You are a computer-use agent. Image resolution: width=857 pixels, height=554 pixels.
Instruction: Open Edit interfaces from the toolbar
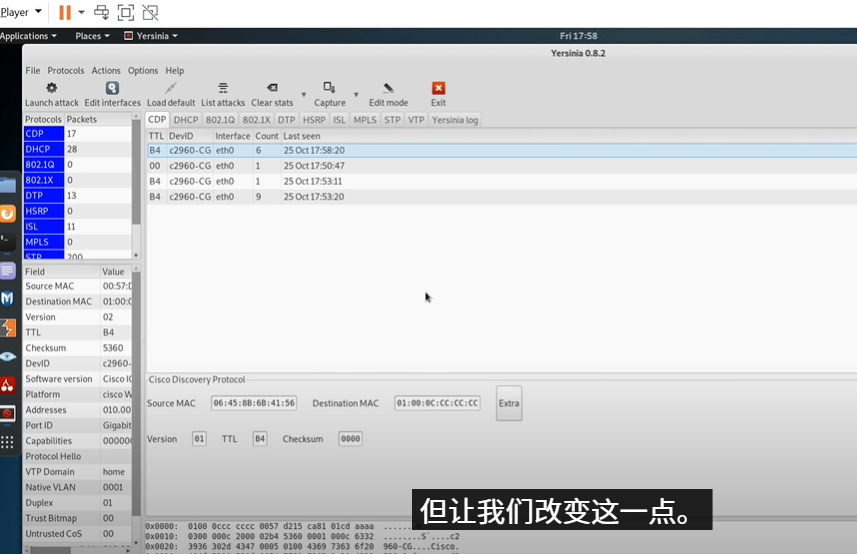point(112,88)
